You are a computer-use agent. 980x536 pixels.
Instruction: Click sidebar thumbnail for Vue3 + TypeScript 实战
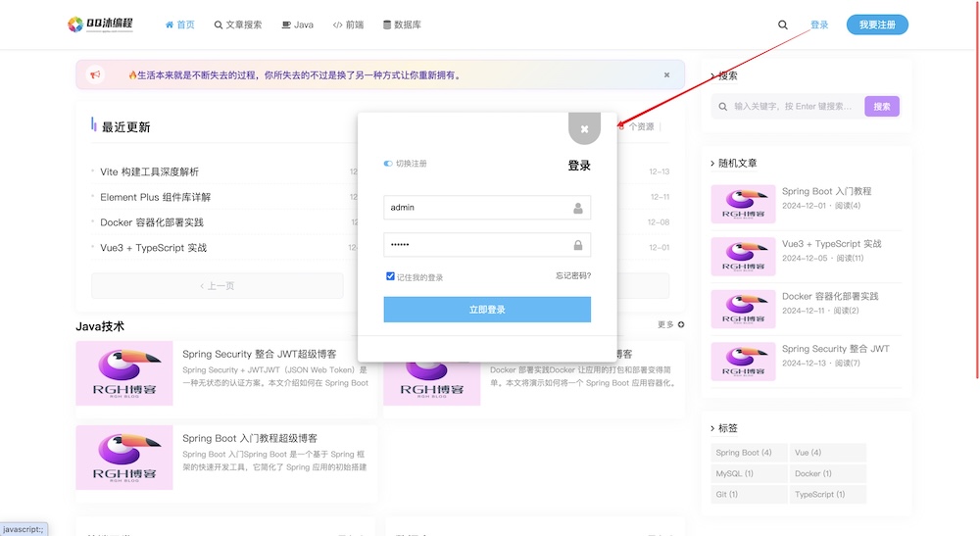743,257
